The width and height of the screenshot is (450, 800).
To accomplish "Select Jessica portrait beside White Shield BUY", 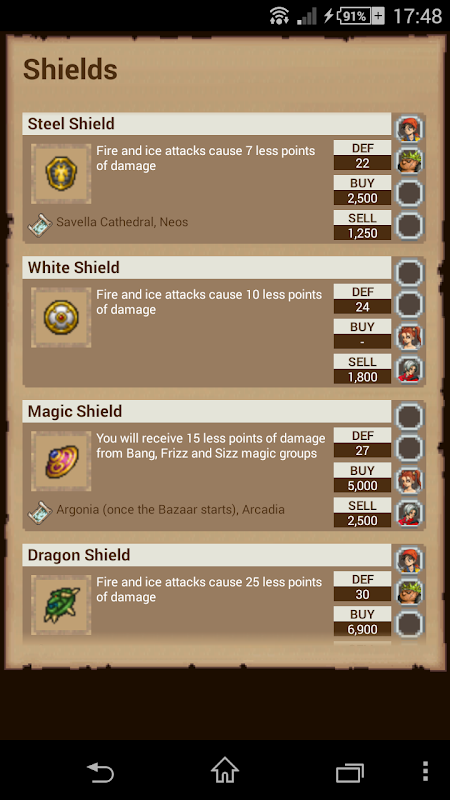I will [410, 337].
